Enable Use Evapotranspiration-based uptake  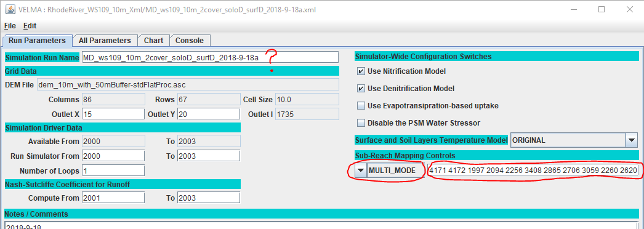click(361, 105)
